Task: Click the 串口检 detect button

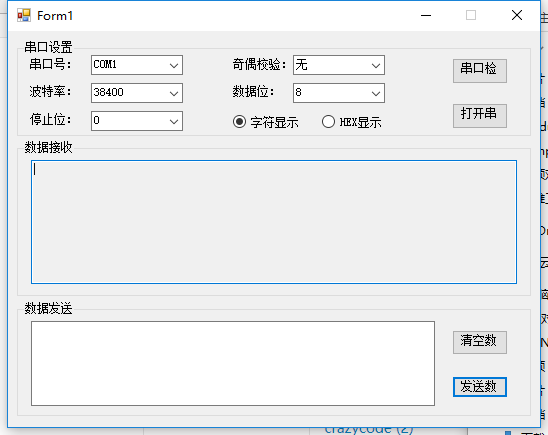Action: (480, 71)
